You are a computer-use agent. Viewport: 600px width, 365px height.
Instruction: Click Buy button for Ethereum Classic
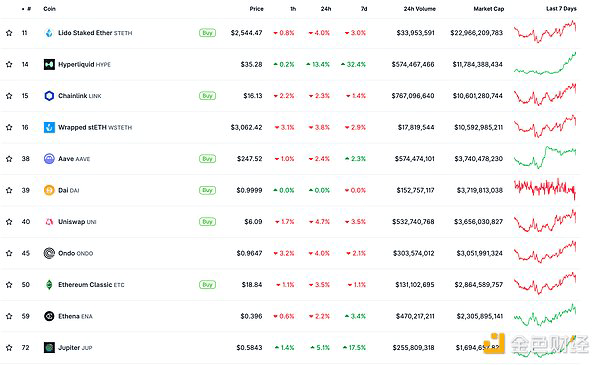coord(207,285)
